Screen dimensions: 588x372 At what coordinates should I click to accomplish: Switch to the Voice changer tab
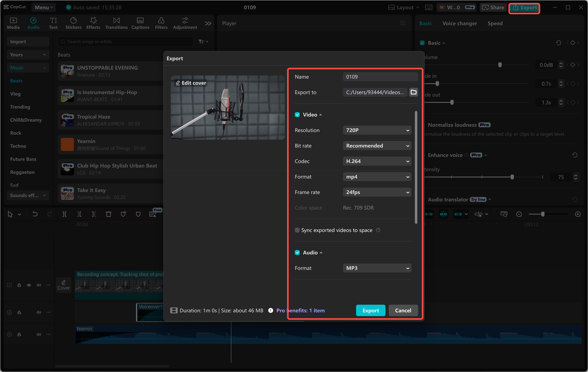(x=459, y=23)
